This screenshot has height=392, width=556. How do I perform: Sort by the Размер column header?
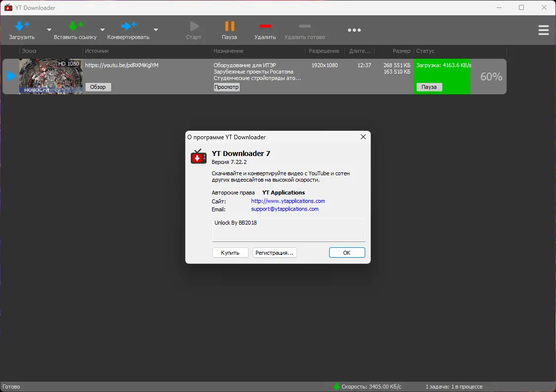[401, 51]
